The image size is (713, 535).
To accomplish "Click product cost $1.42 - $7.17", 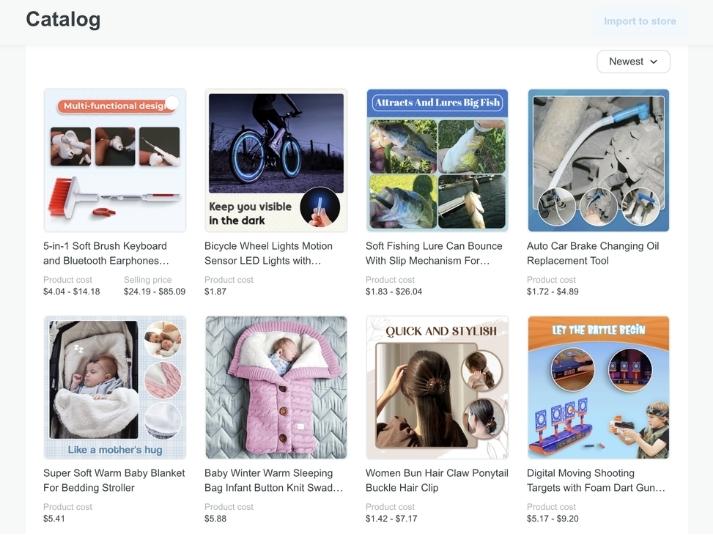I will pyautogui.click(x=391, y=519).
